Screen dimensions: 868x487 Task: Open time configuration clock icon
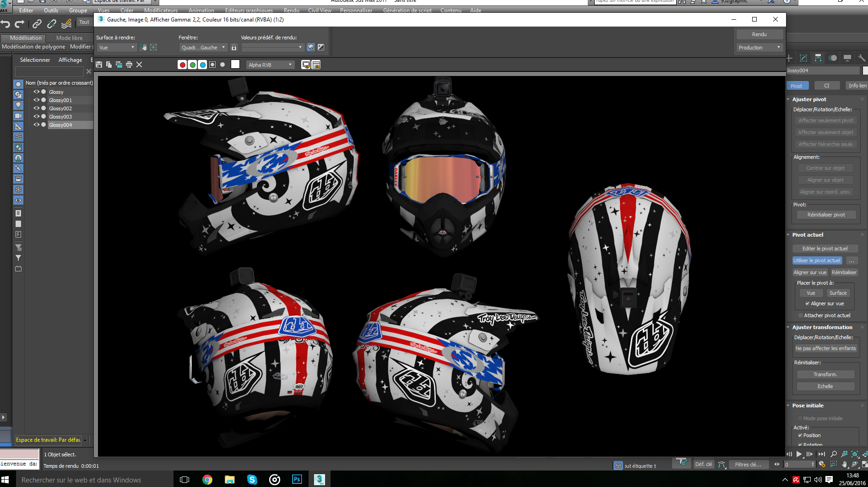[x=822, y=464]
